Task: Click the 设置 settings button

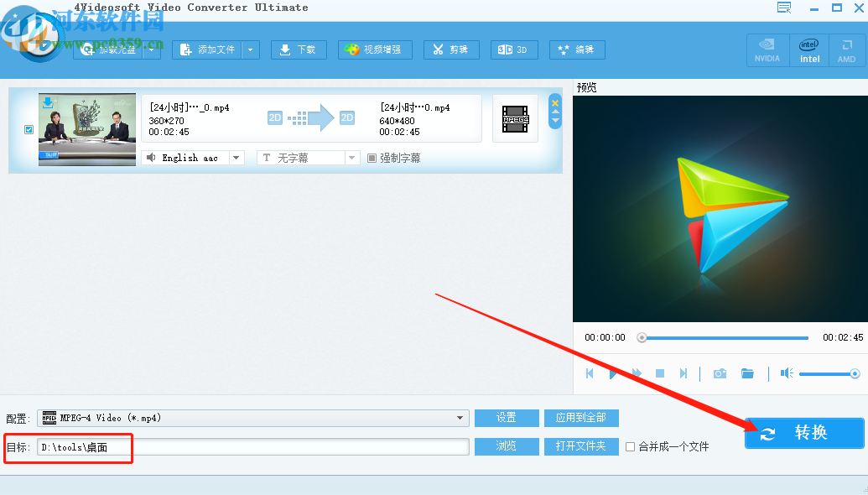Action: click(507, 418)
